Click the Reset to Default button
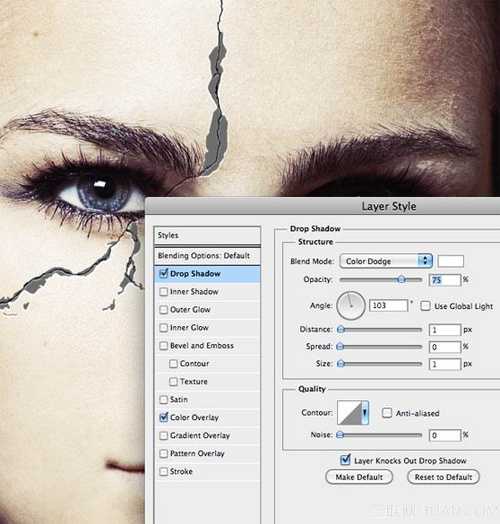This screenshot has width=500, height=524. (443, 477)
